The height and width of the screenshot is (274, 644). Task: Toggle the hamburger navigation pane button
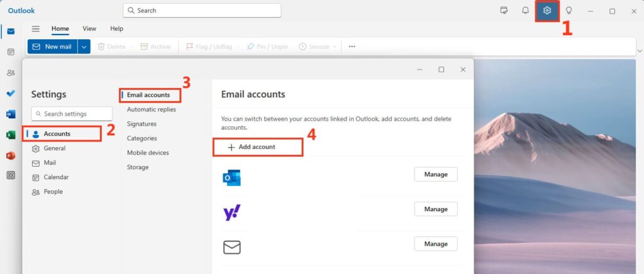[x=36, y=29]
